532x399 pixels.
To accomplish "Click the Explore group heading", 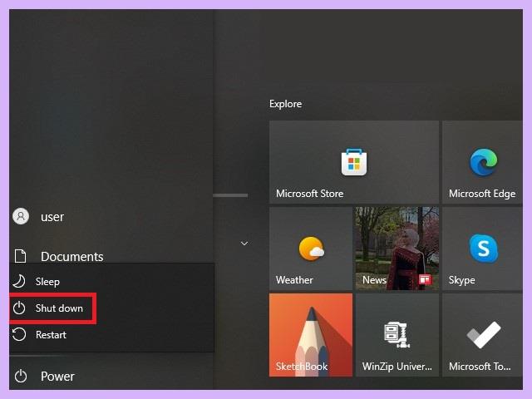I will (285, 103).
